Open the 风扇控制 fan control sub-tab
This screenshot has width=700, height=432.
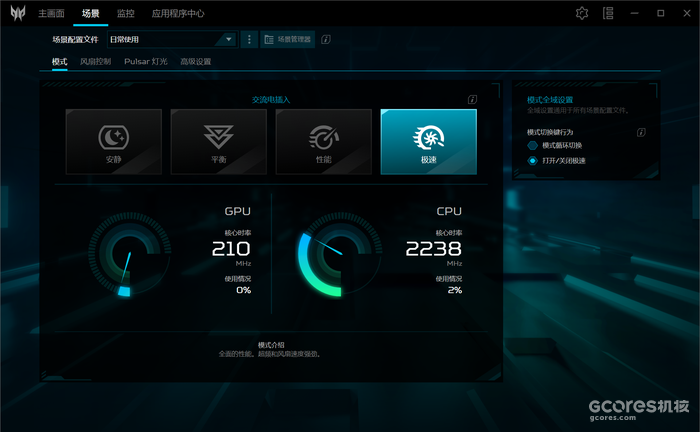[x=96, y=62]
